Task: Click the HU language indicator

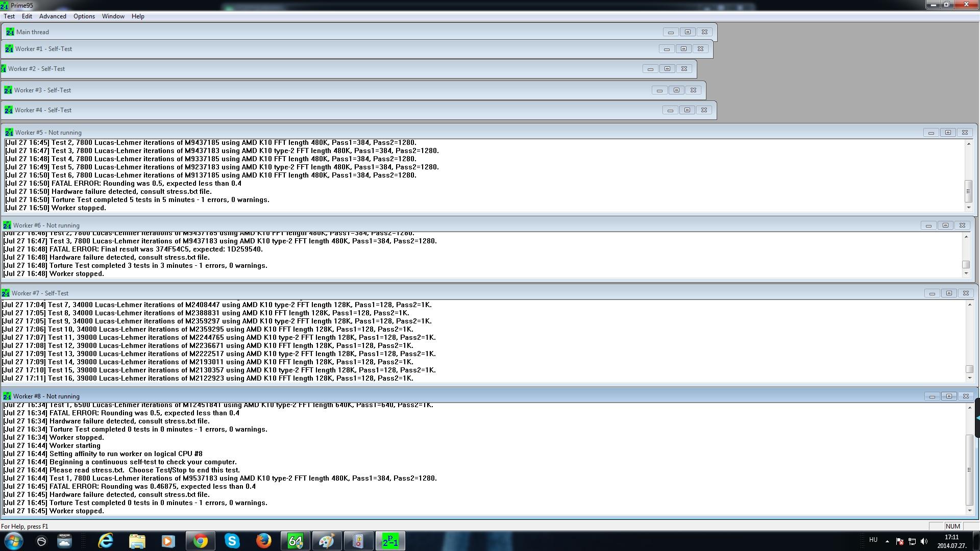Action: tap(873, 540)
